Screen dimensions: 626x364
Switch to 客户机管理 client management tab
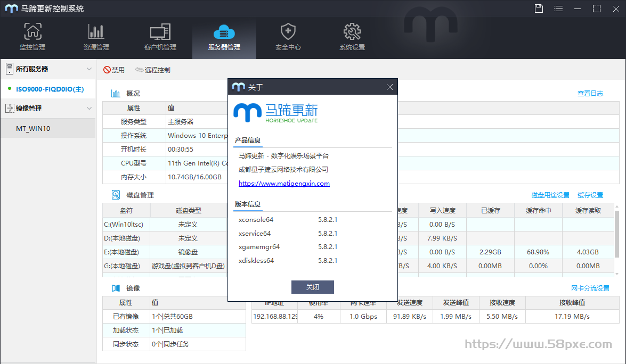160,37
